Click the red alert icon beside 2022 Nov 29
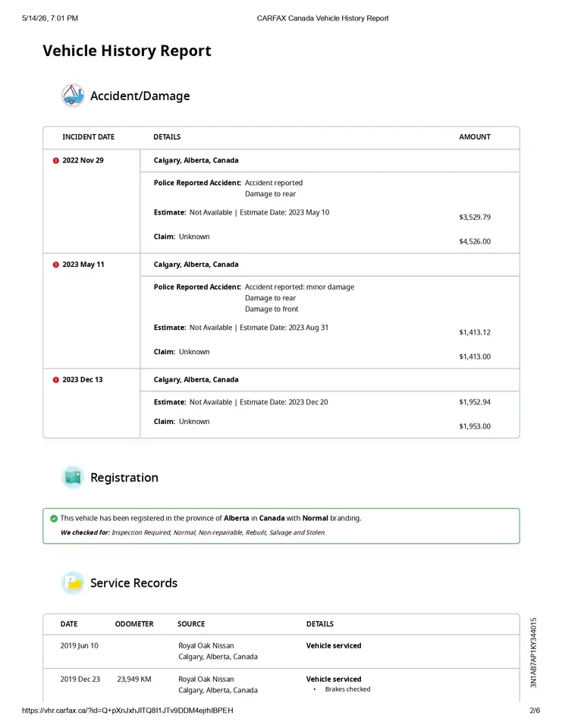 pyautogui.click(x=55, y=161)
